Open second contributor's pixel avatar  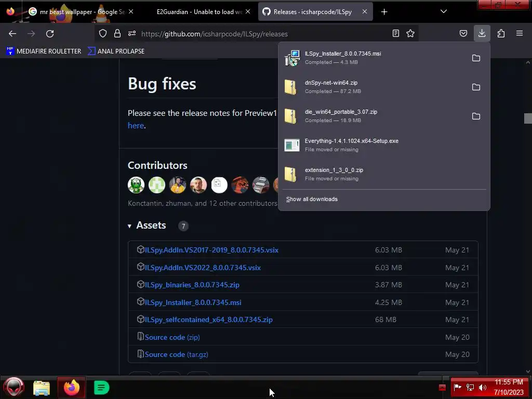[x=157, y=185]
